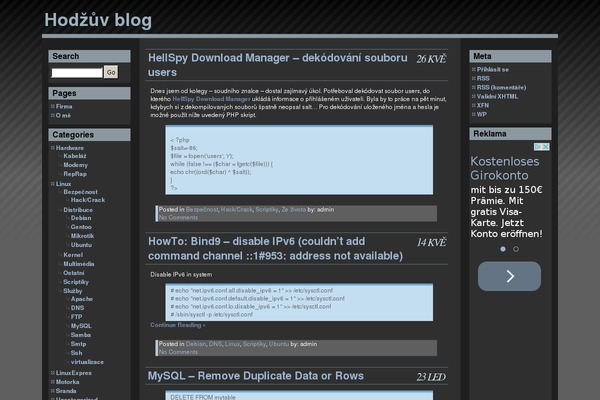Open the Validní XHTML link
This screenshot has width=600, height=400.
pyautogui.click(x=497, y=96)
